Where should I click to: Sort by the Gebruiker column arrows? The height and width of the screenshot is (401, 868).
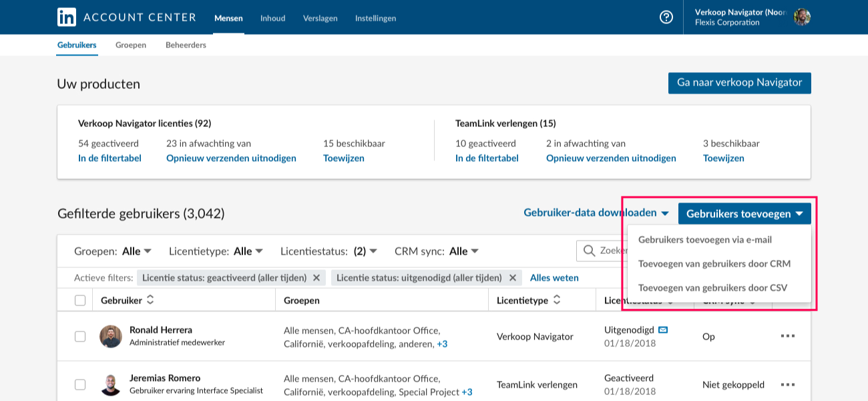[x=150, y=300]
